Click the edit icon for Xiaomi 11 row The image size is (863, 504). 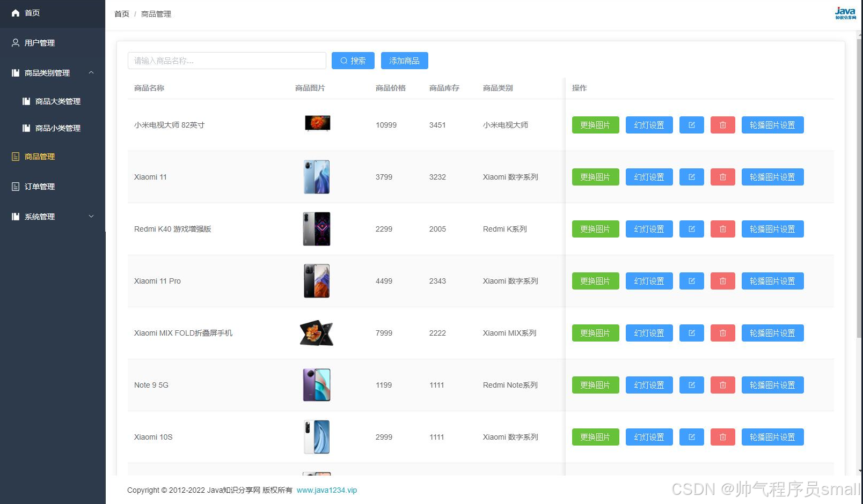692,177
